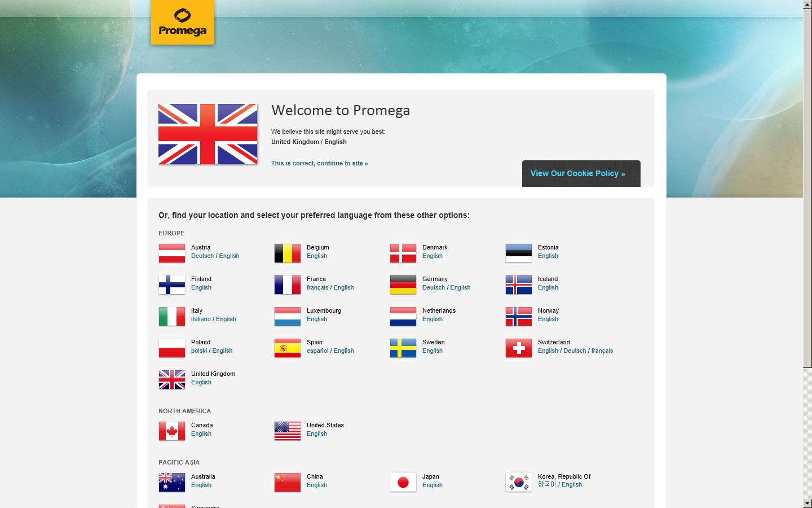Click the United States flag icon
The height and width of the screenshot is (508, 812).
click(x=287, y=431)
